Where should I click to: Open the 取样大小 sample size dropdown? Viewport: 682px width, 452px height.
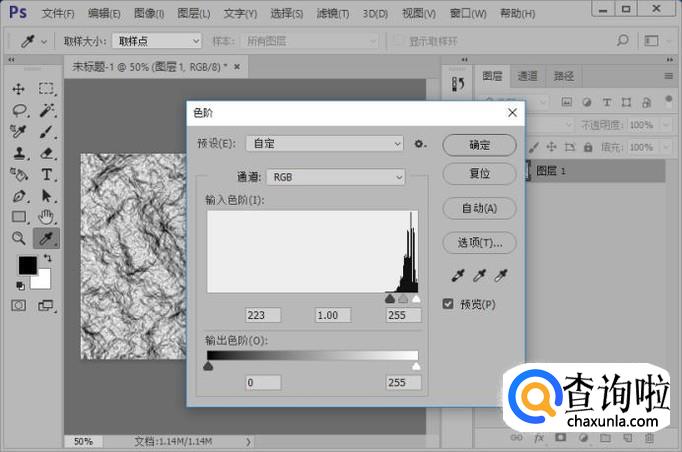click(155, 41)
